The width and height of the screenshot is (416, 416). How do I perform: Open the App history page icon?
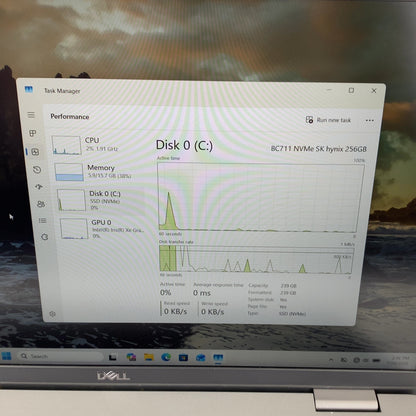(37, 170)
